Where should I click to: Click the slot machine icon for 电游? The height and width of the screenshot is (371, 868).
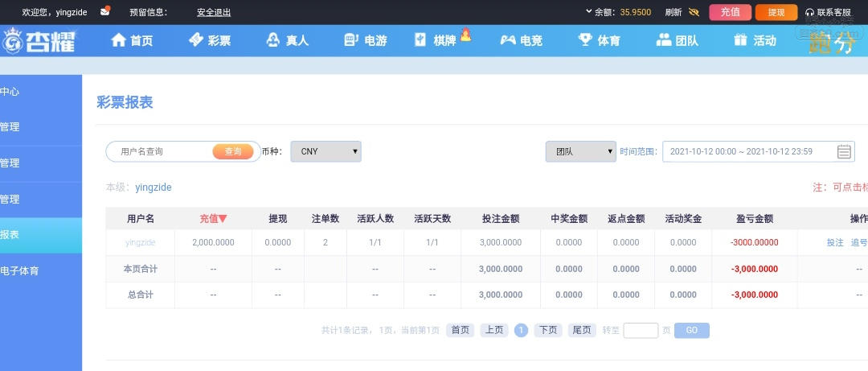tap(351, 40)
